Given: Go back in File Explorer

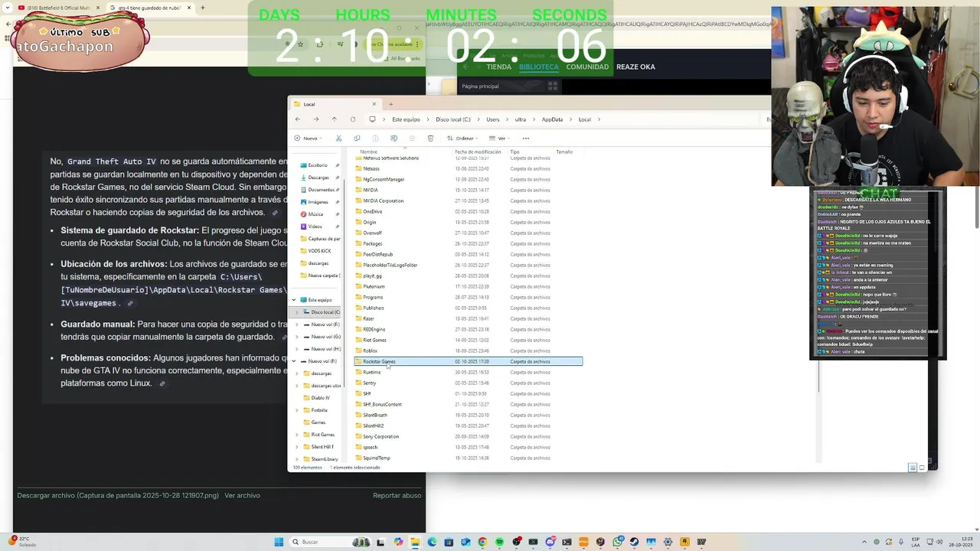Looking at the screenshot, I should coord(298,119).
